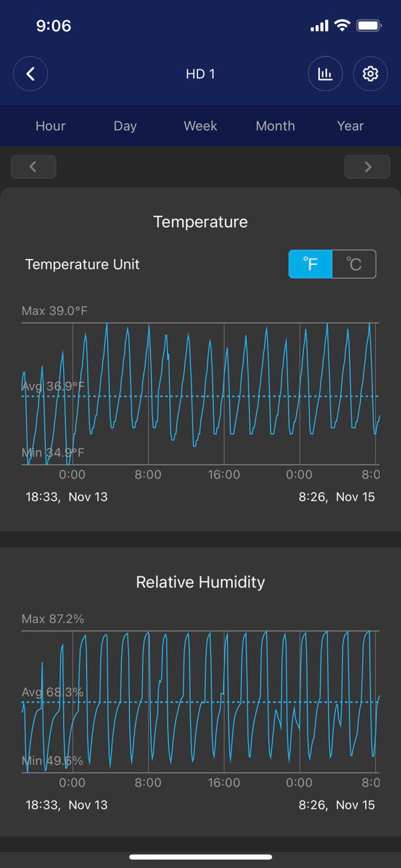The height and width of the screenshot is (868, 401).
Task: Switch temperature unit to °C
Action: pyautogui.click(x=354, y=264)
